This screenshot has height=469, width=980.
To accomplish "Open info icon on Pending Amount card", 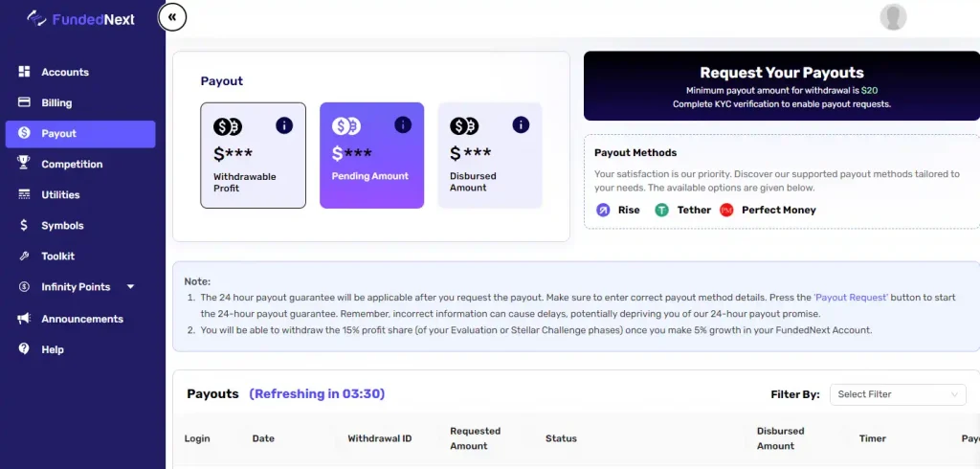I will 403,125.
